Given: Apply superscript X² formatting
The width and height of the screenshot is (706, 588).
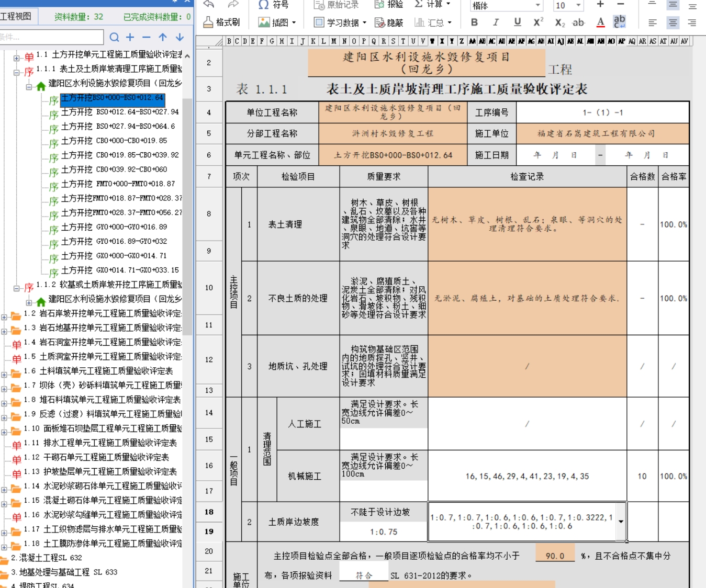Looking at the screenshot, I should coord(538,22).
